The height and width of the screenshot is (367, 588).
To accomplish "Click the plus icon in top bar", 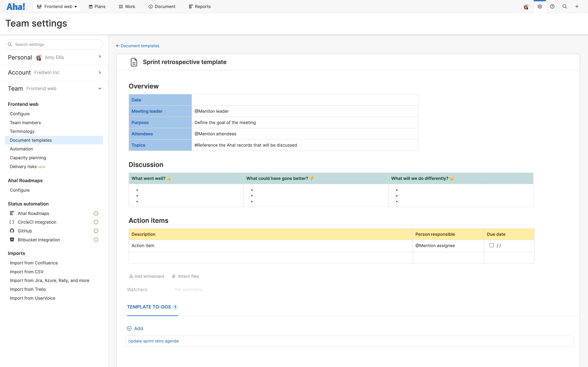I will [x=577, y=7].
